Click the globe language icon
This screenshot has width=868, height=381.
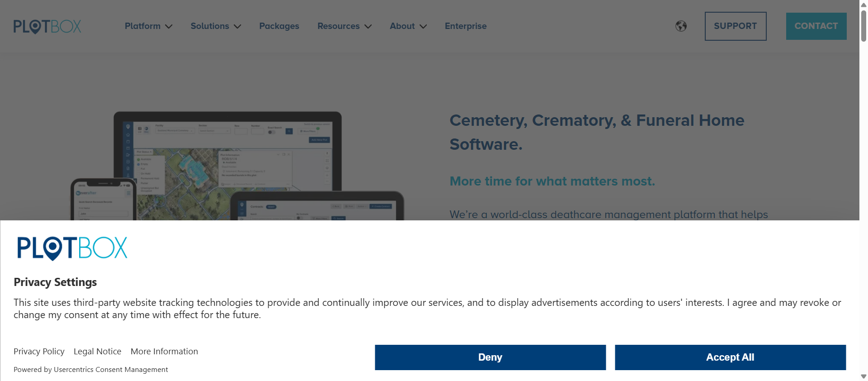pos(681,26)
